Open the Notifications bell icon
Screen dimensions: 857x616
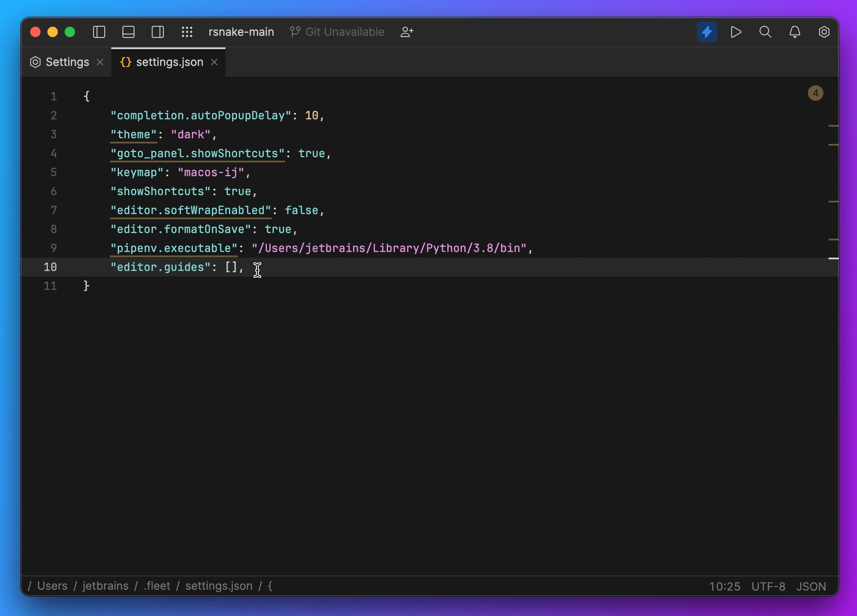point(794,31)
